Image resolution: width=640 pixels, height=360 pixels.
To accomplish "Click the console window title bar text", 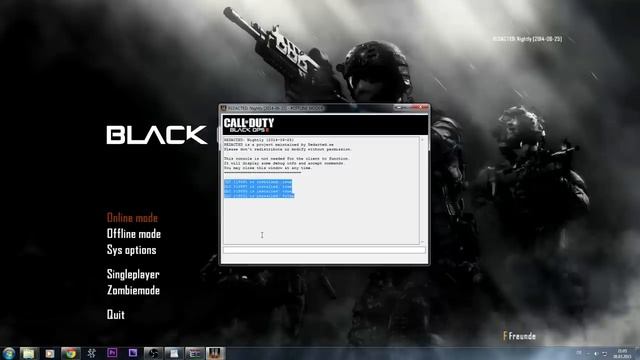I will coord(276,108).
